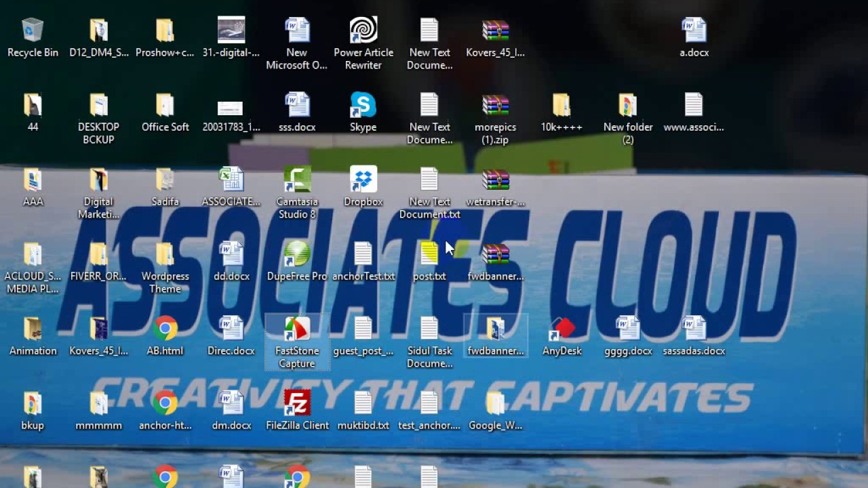Launch the Skype shortcut
The image size is (868, 488).
point(363,113)
